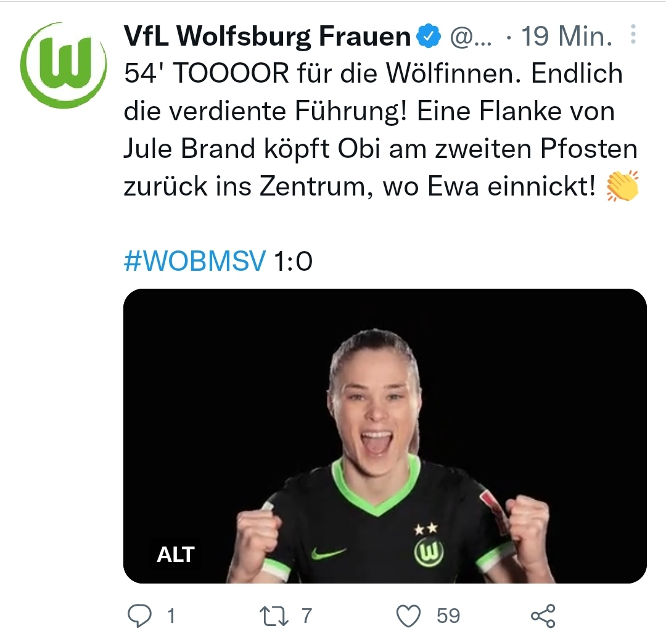Viewport: 666px width, 644px height.
Task: Click the Nike swoosh on the jersey
Action: tap(328, 553)
